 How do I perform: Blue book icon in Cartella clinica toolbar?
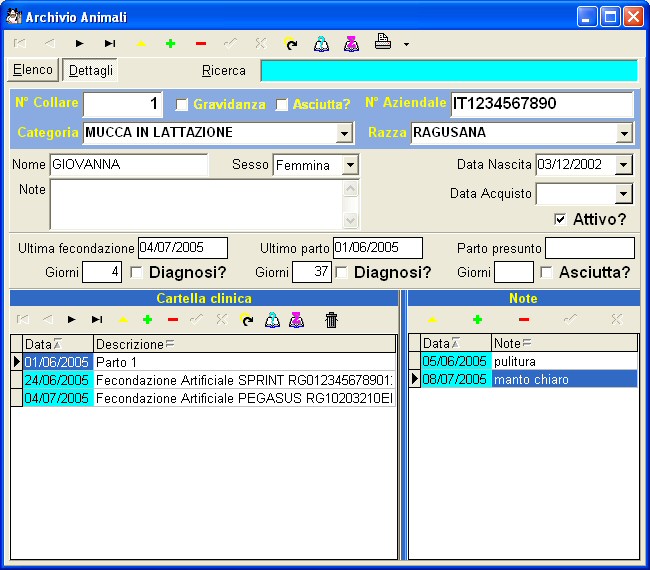tap(272, 320)
